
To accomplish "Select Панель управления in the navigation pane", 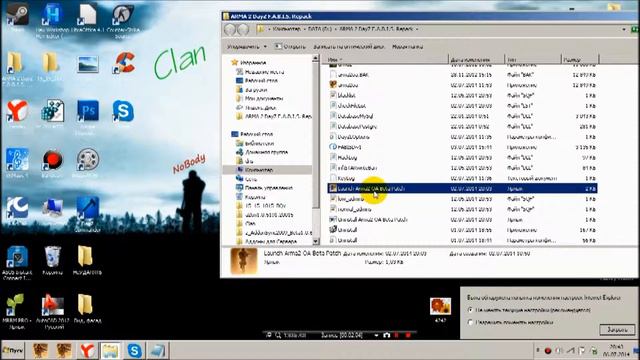I will tap(264, 188).
